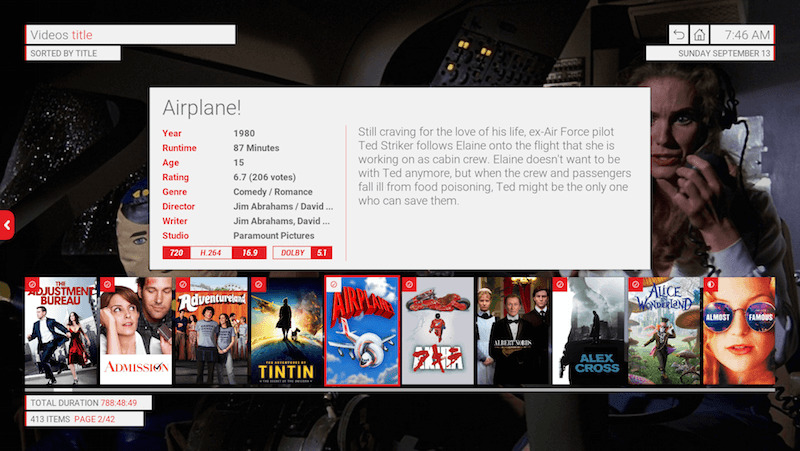Click the Writer value Jim Abrahams, David

click(282, 221)
